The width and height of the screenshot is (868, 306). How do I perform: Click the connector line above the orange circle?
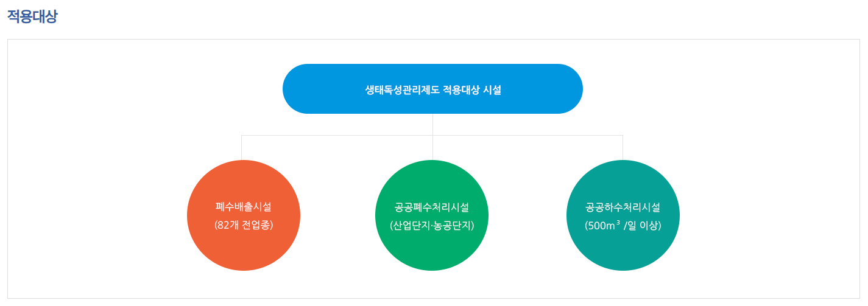[x=242, y=147]
